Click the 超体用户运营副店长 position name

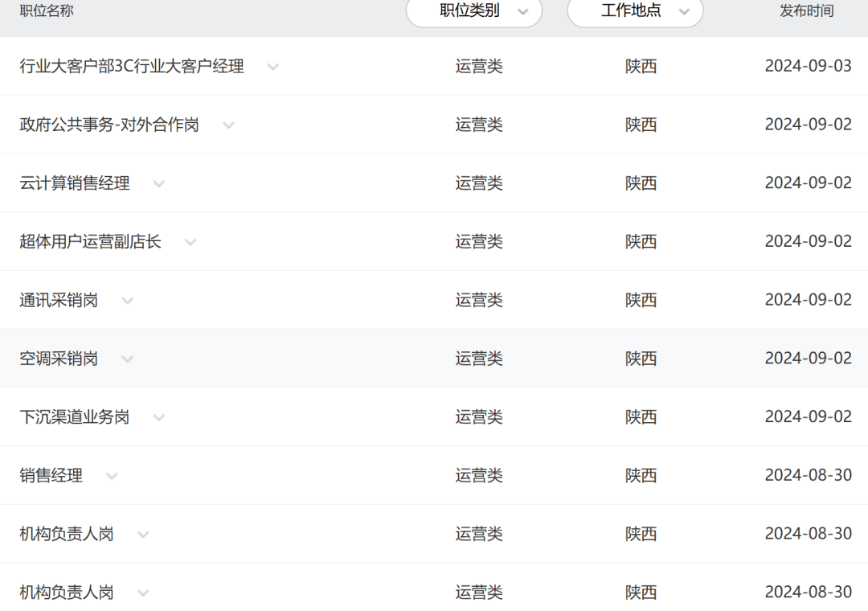tap(90, 242)
